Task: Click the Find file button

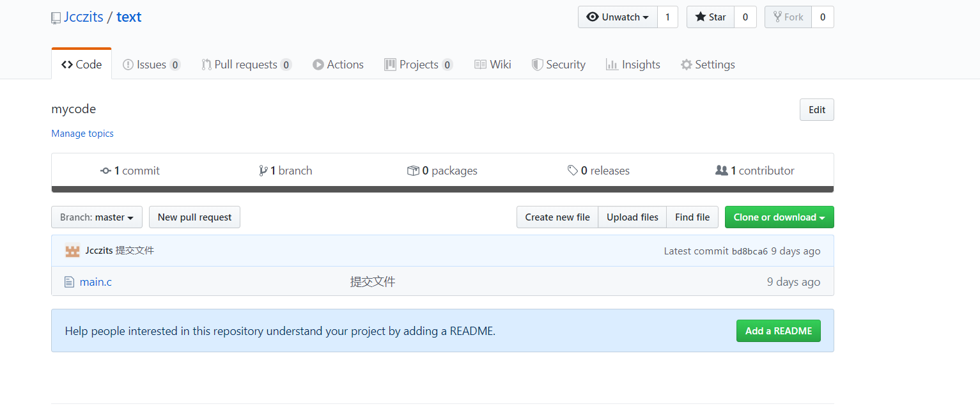Action: (692, 217)
